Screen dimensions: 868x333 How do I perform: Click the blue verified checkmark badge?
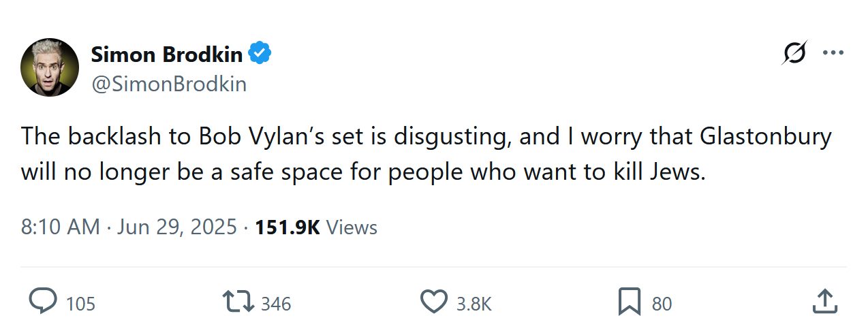click(x=260, y=54)
